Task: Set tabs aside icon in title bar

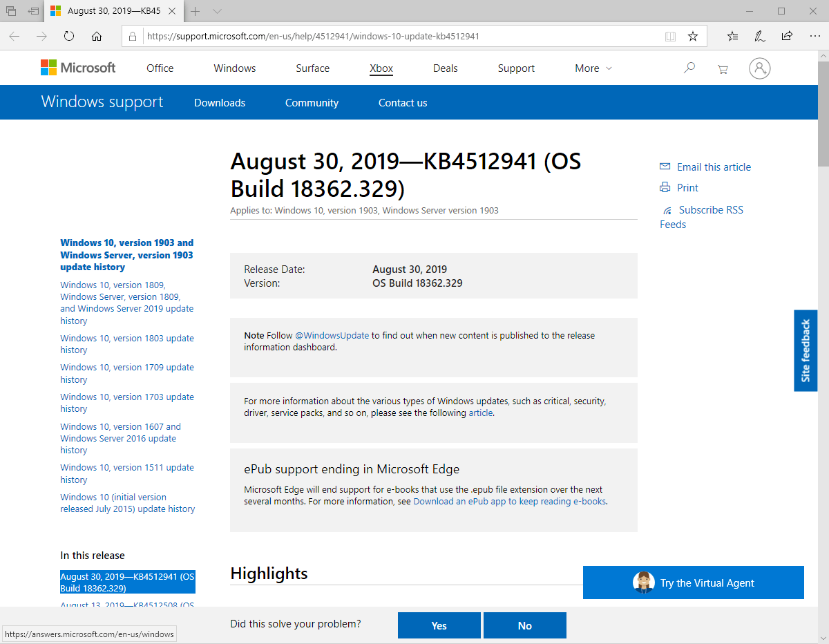Action: click(x=33, y=11)
